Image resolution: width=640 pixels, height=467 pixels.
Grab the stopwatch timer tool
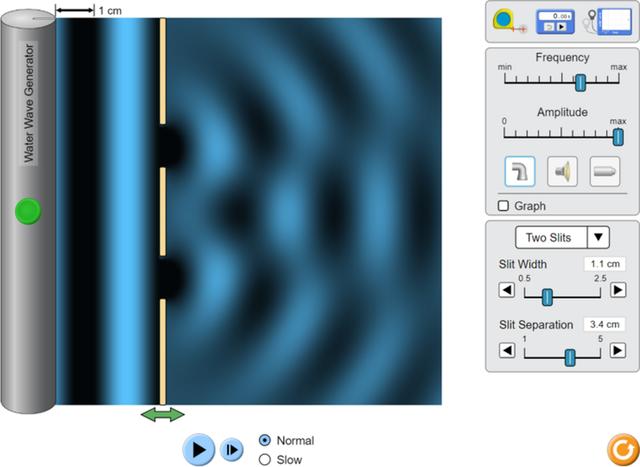click(x=555, y=22)
